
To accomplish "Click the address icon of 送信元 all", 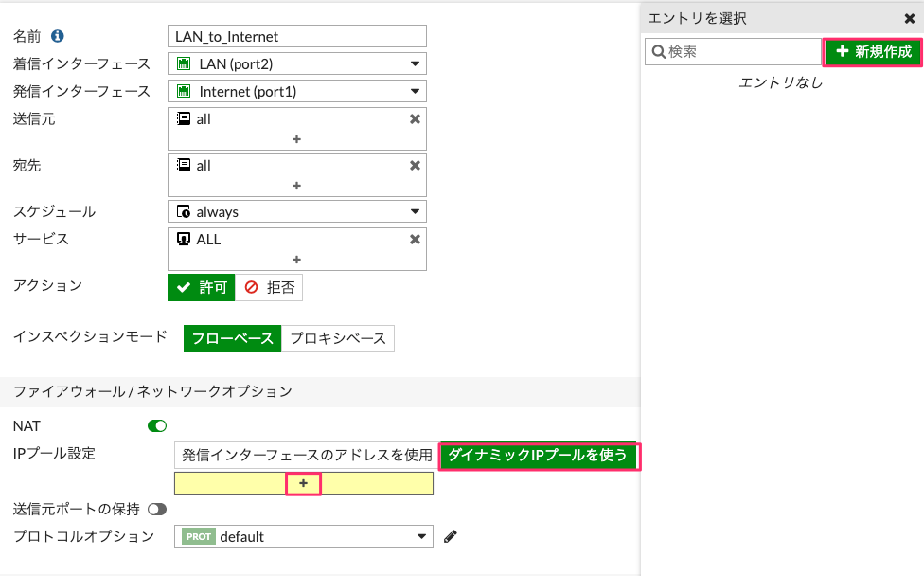I will [x=184, y=119].
